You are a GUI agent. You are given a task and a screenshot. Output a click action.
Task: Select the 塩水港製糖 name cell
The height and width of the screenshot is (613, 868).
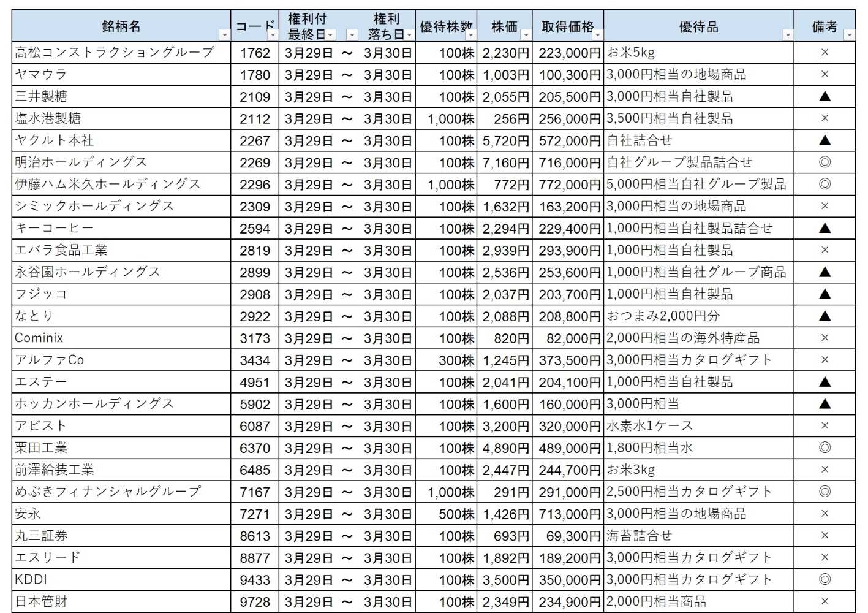(121, 118)
